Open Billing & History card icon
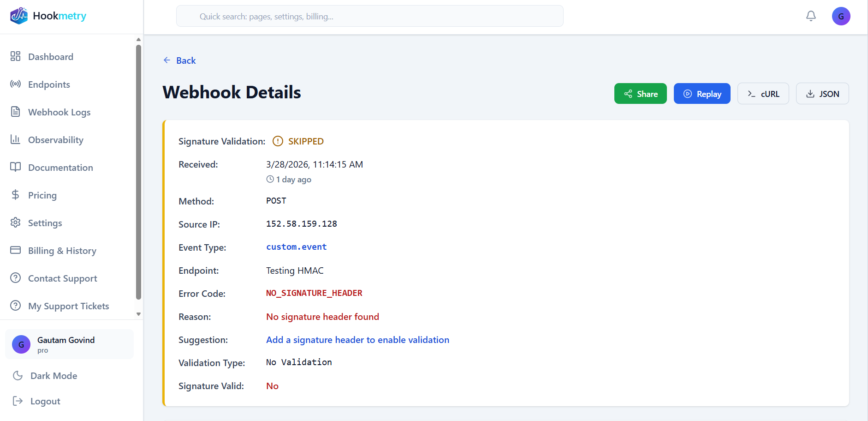 (x=15, y=250)
